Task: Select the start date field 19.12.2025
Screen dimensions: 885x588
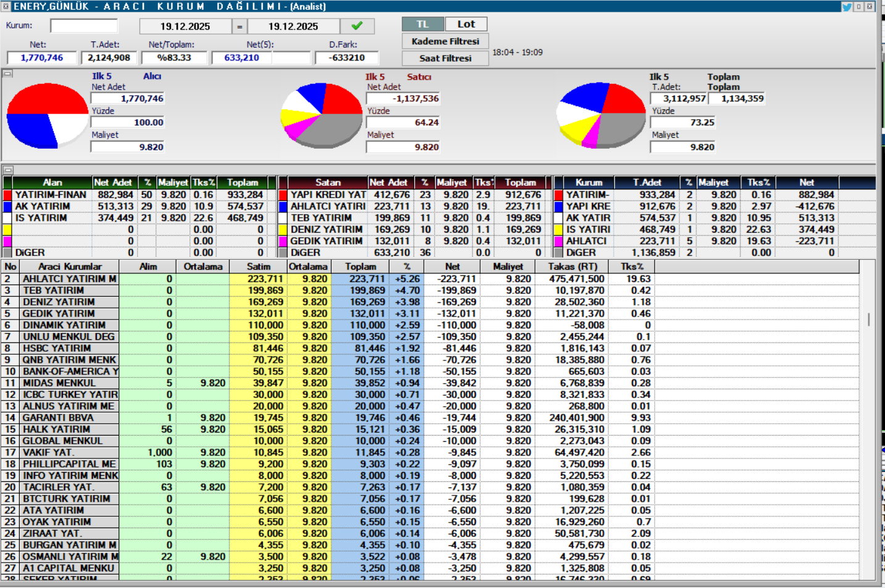Action: click(x=185, y=27)
